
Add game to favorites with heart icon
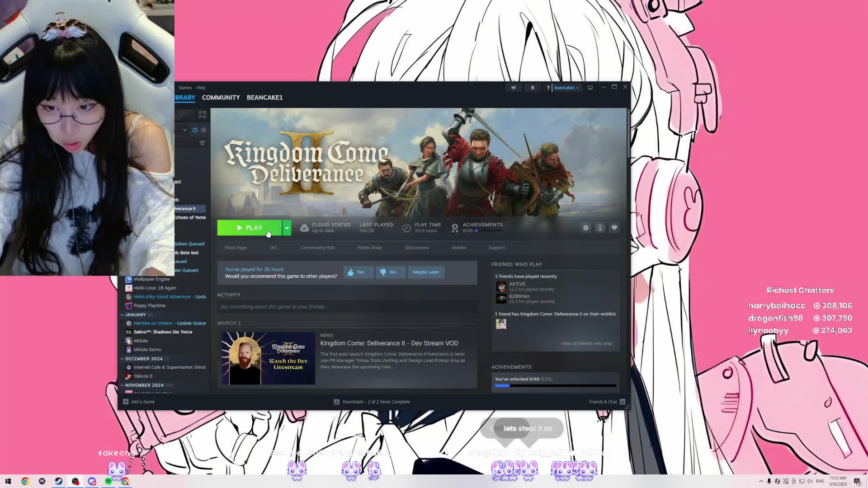614,228
